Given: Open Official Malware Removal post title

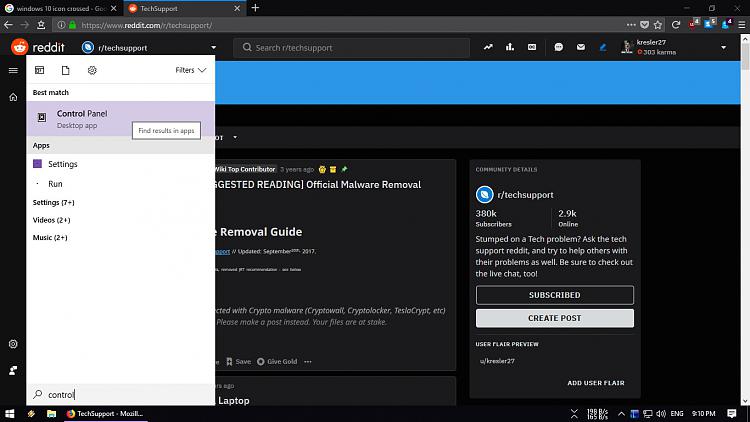Looking at the screenshot, I should pyautogui.click(x=318, y=185).
